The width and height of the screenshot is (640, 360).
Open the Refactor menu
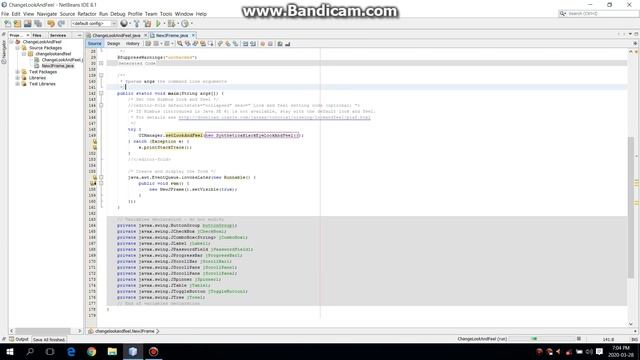pos(87,14)
